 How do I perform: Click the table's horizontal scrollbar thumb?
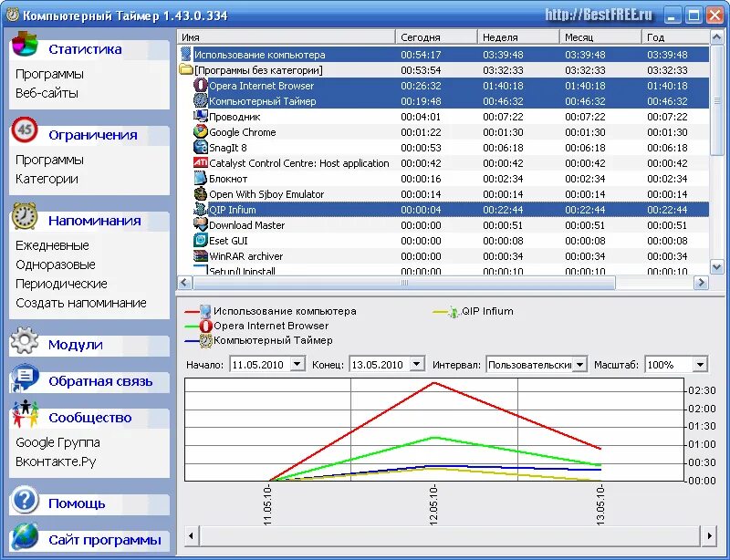(404, 283)
